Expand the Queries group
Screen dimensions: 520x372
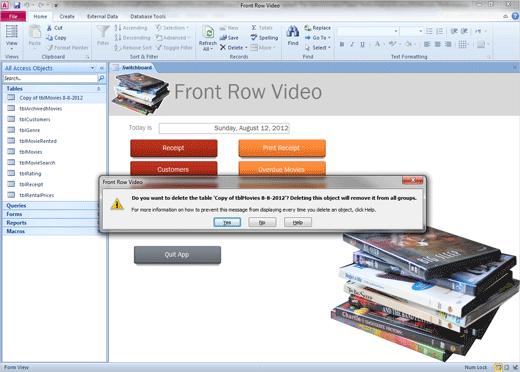point(52,205)
